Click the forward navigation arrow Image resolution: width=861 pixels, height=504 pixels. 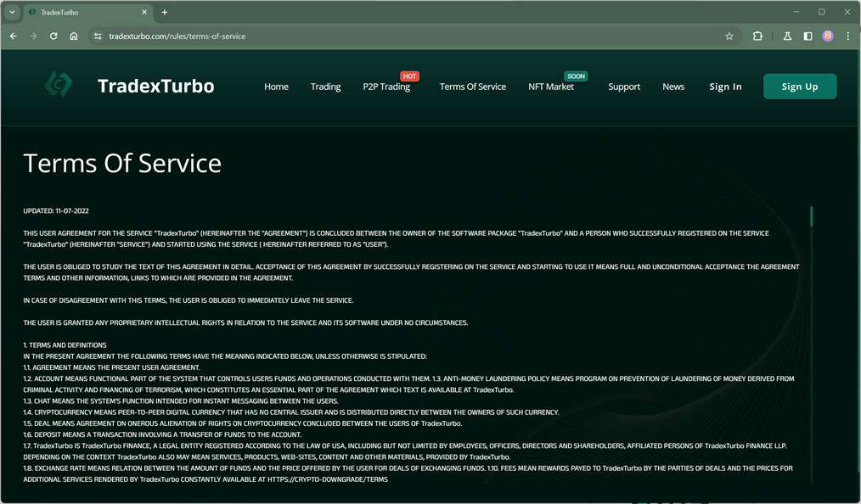pos(33,36)
